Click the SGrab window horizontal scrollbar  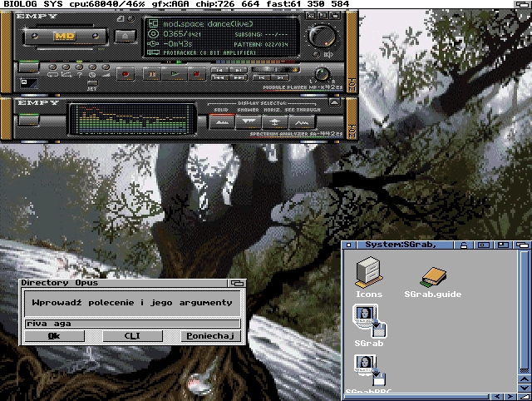[x=416, y=397]
